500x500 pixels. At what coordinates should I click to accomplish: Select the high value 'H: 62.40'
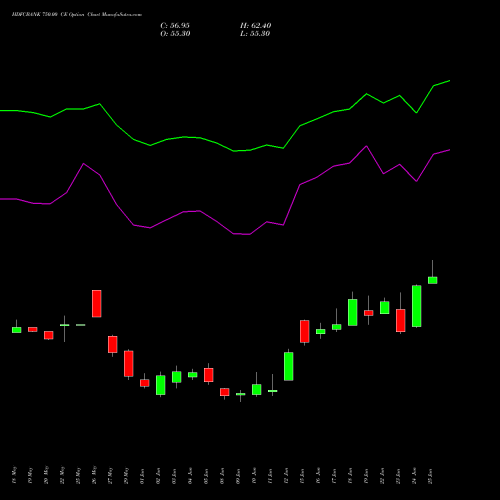tap(256, 26)
